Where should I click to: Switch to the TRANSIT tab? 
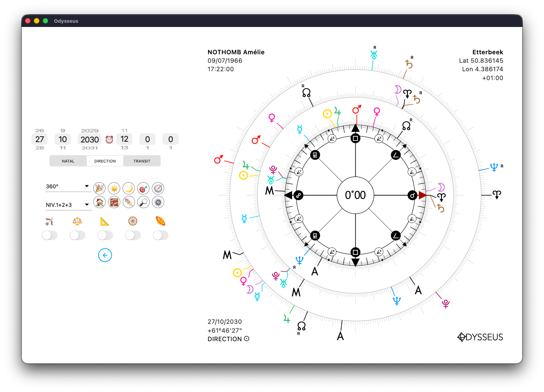click(x=142, y=161)
